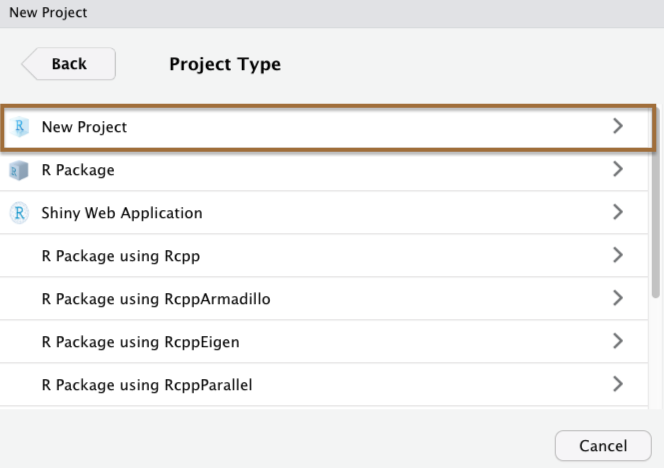Expand the New Project row chevron
This screenshot has width=664, height=468.
click(x=618, y=126)
